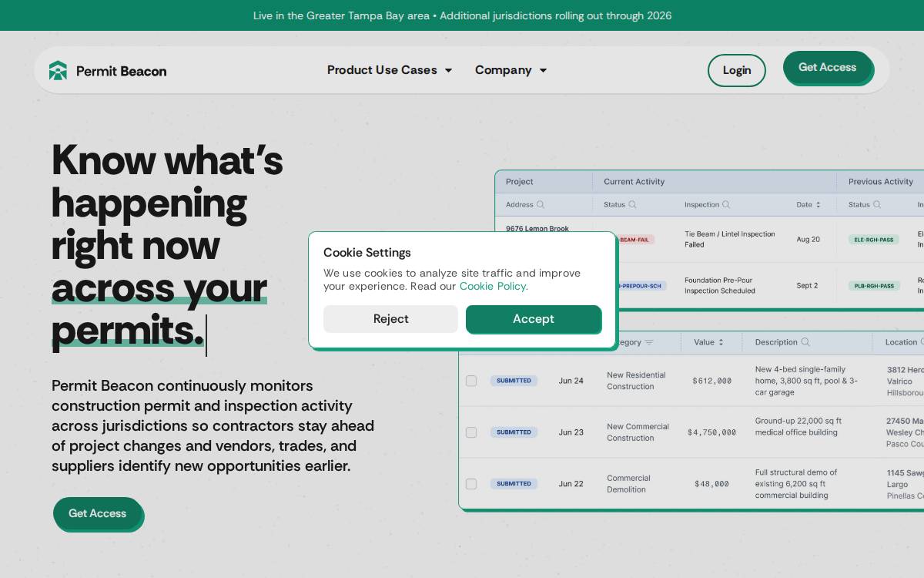This screenshot has height=578, width=924.
Task: Click the 4-bed single-family home description
Action: click(806, 381)
